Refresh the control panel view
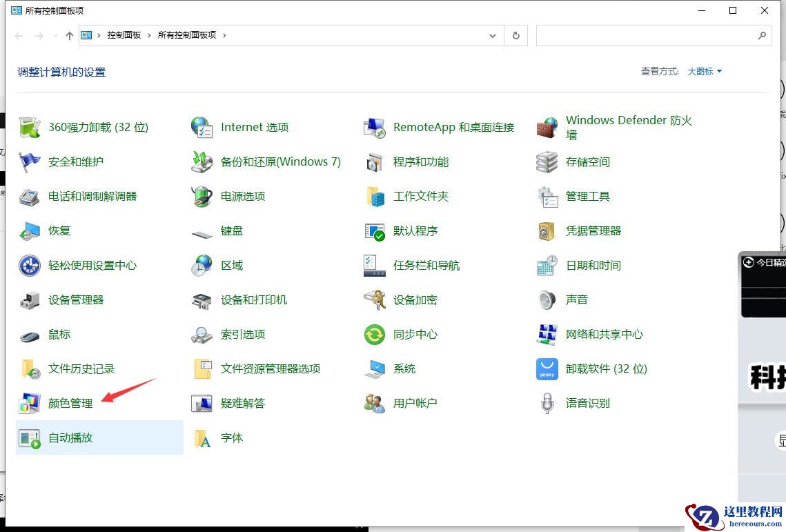This screenshot has width=786, height=532. [515, 36]
